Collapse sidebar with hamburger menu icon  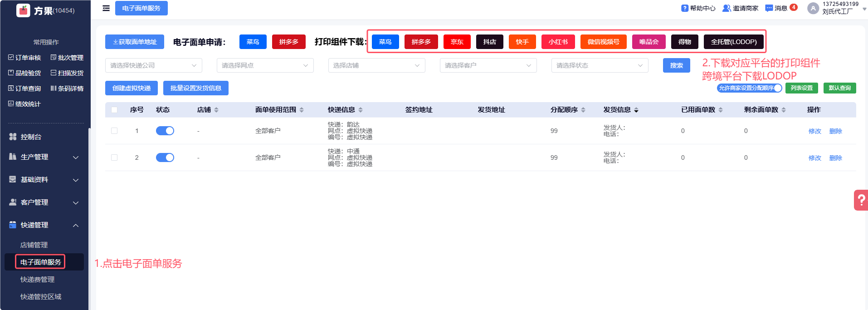pyautogui.click(x=106, y=8)
